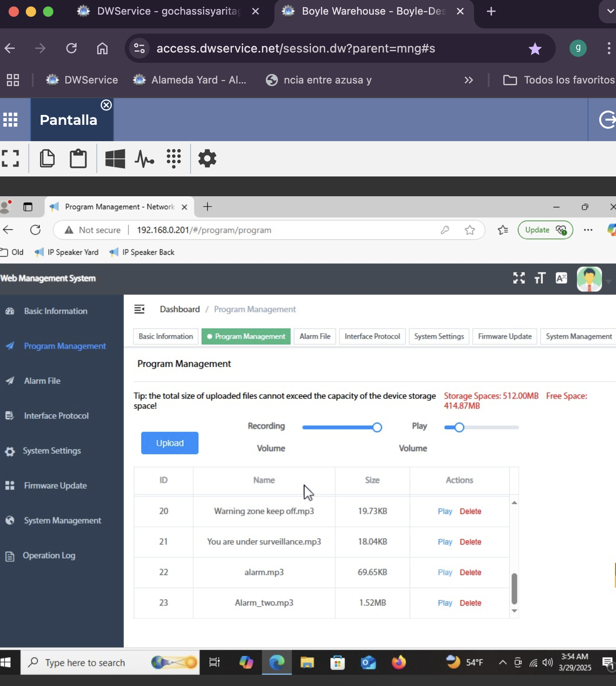Click the Windows search box
Image resolution: width=616 pixels, height=686 pixels.
pyautogui.click(x=109, y=662)
